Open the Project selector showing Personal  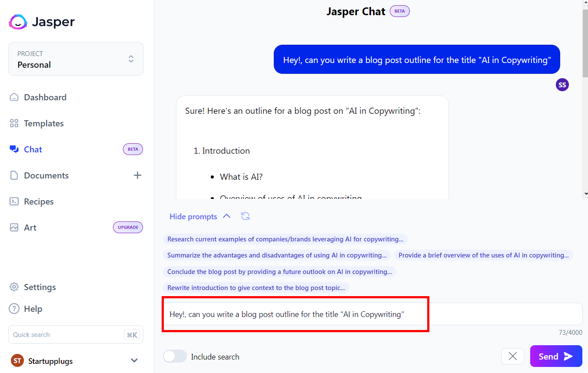pos(76,59)
